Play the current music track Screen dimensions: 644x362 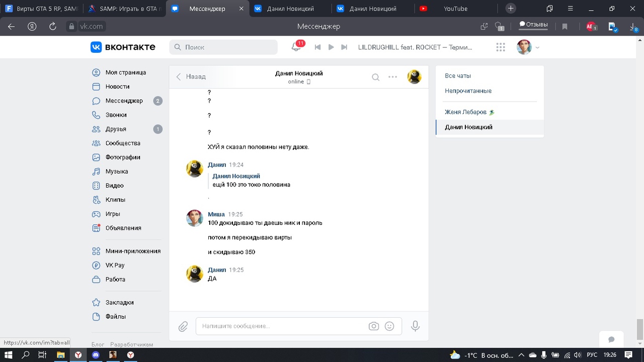pyautogui.click(x=331, y=47)
